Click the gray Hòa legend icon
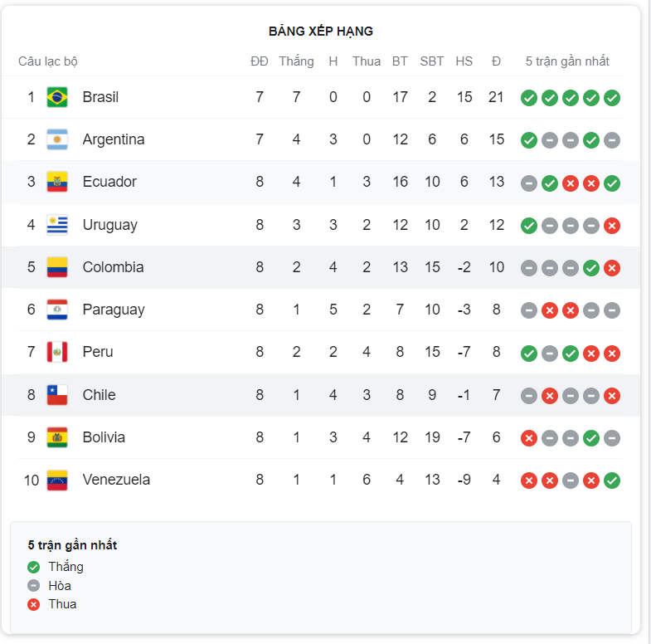This screenshot has width=651, height=644. [34, 585]
